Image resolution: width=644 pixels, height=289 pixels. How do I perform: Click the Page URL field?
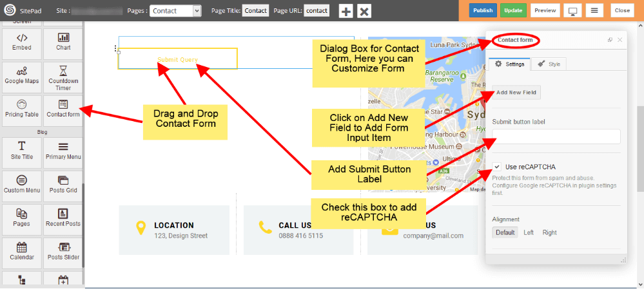(x=317, y=11)
